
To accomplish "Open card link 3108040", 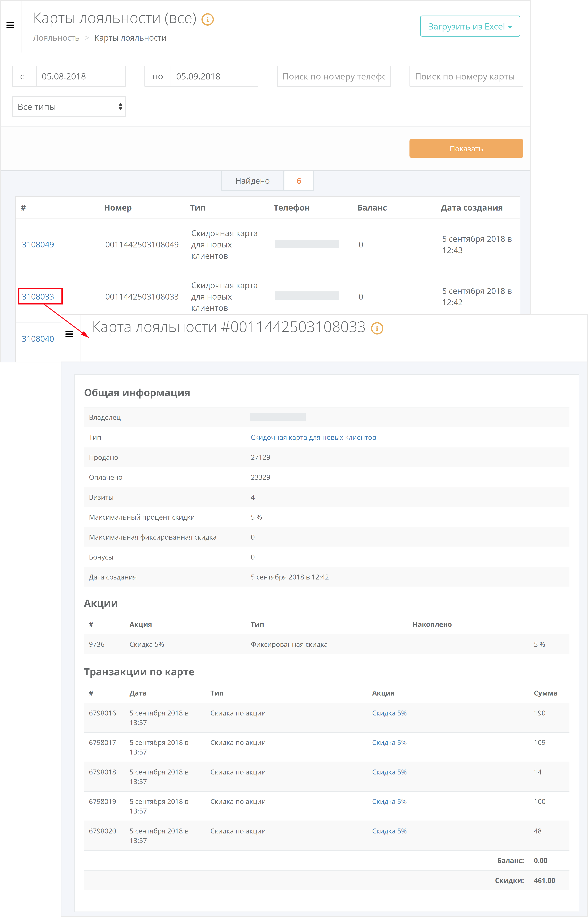I will [x=38, y=339].
